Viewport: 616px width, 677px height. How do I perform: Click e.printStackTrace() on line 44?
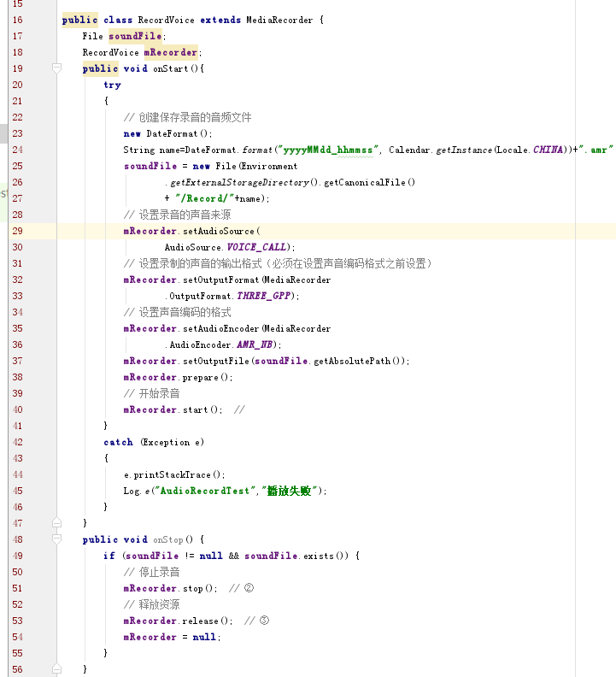[x=174, y=475]
